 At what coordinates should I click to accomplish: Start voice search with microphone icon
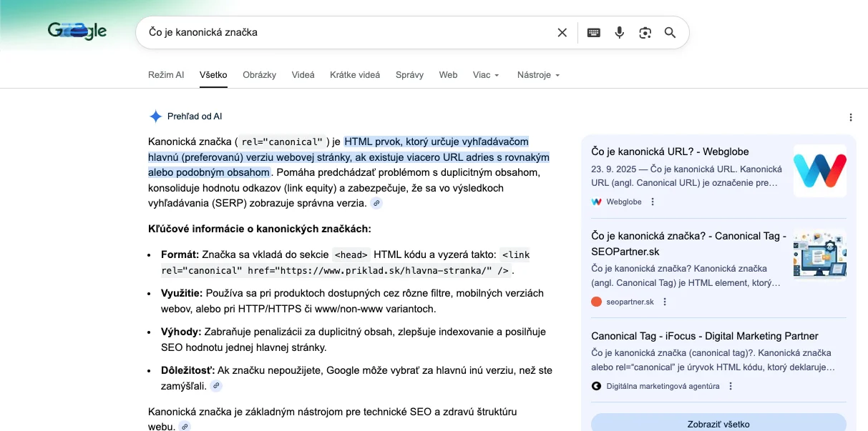click(620, 32)
